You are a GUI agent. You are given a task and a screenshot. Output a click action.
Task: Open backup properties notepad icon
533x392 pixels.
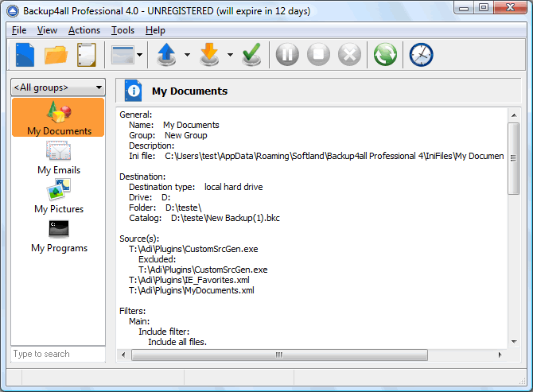(87, 55)
